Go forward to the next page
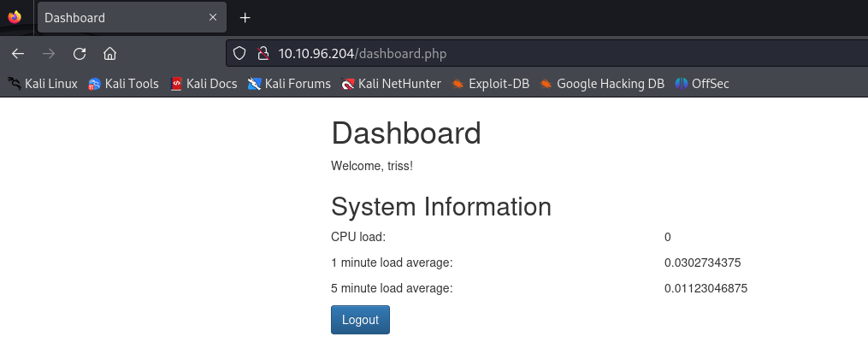This screenshot has height=354, width=868. coord(49,54)
